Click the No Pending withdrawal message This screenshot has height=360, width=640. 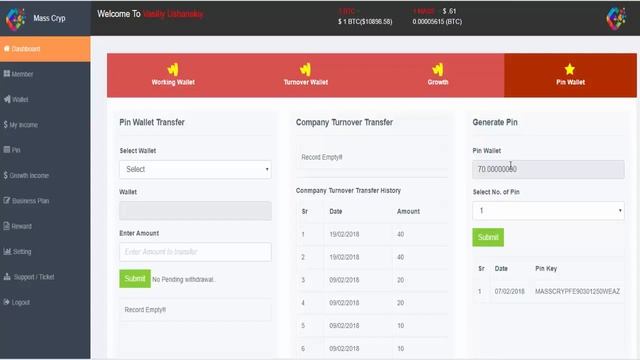pos(183,280)
